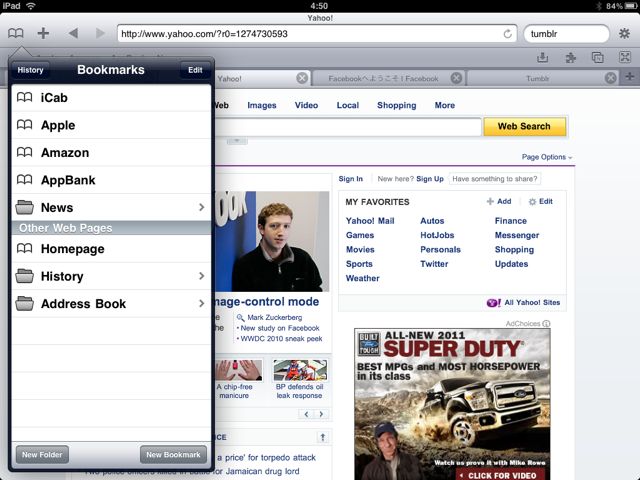Edit favorites with gear Edit
The image size is (640, 480).
540,201
